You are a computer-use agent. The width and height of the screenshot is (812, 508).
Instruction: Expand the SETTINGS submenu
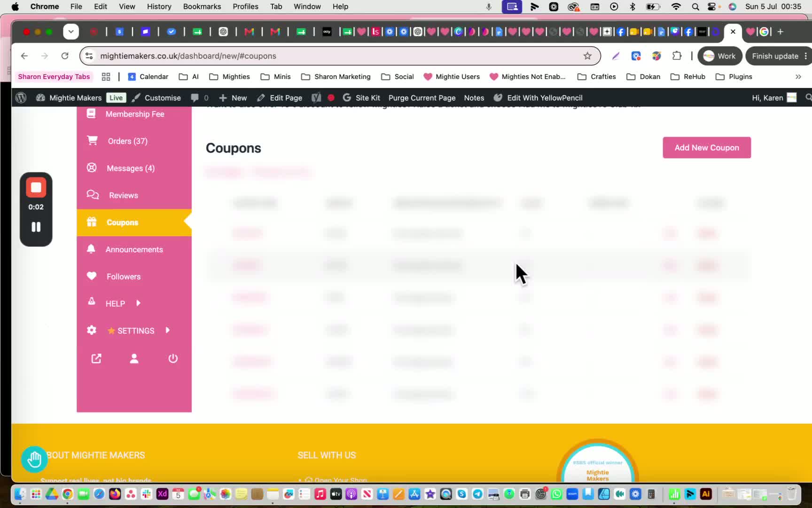pyautogui.click(x=168, y=330)
